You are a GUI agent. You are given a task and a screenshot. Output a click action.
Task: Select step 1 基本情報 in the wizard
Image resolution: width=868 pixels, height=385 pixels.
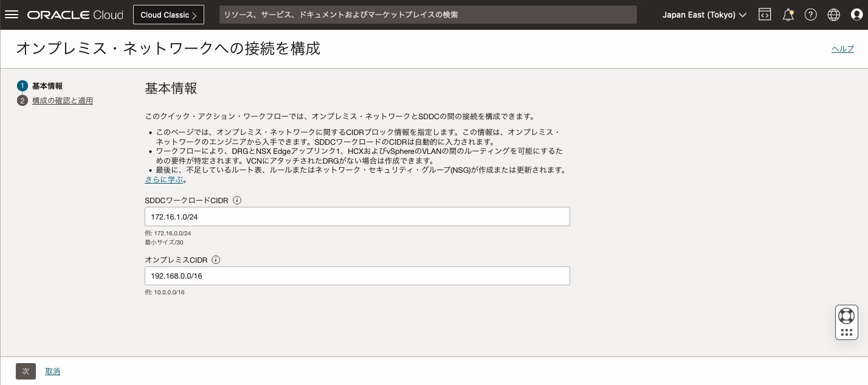(x=40, y=86)
